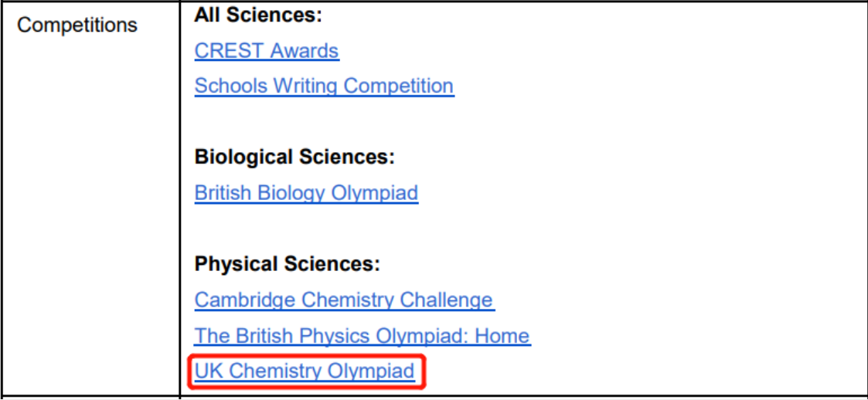Go to the schools writing contest page
Viewport: 868px width, 400px height.
pyautogui.click(x=324, y=86)
